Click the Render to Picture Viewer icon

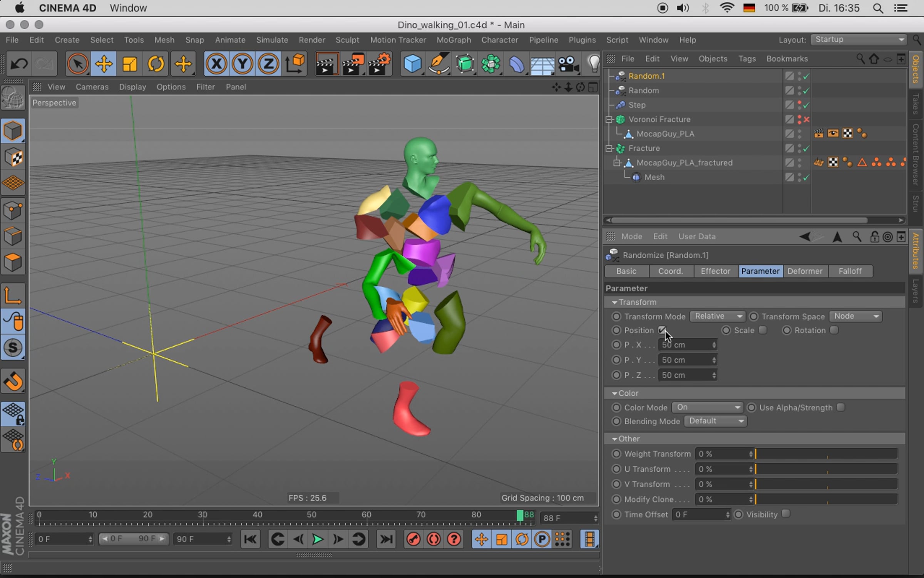(x=353, y=64)
